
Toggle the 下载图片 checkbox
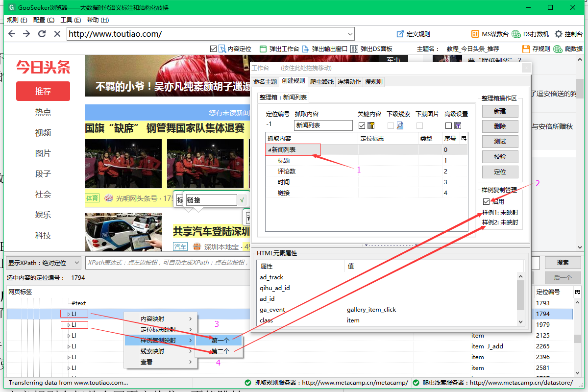pyautogui.click(x=419, y=125)
